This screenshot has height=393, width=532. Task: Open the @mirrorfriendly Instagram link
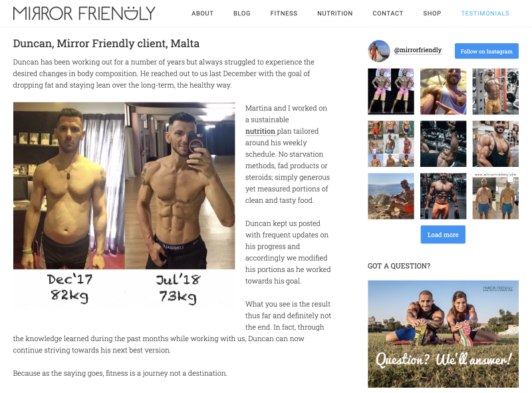418,51
